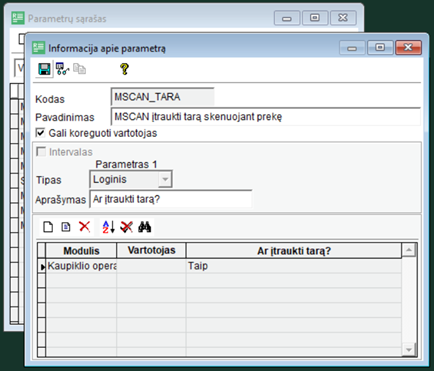Click the Vartotojas column header
Viewport: 434px width, 371px height.
click(151, 251)
